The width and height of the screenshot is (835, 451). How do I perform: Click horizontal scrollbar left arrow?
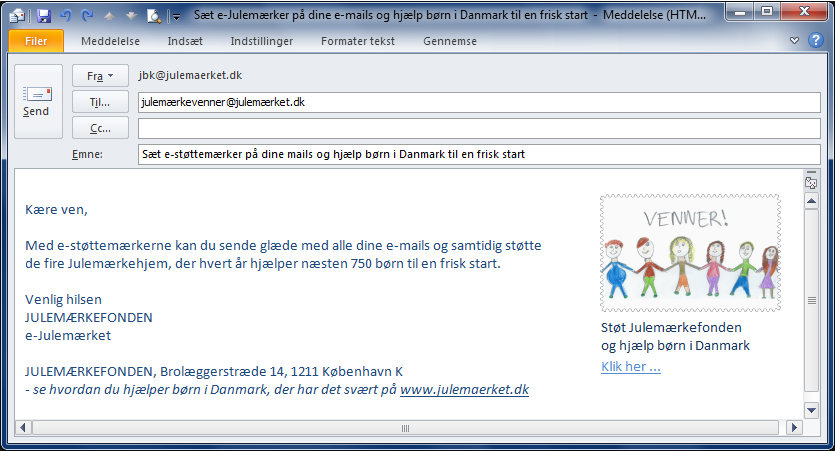pos(22,428)
